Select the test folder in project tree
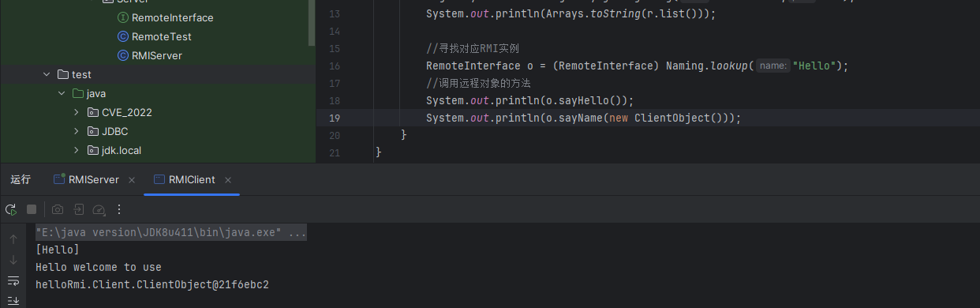 (x=81, y=74)
